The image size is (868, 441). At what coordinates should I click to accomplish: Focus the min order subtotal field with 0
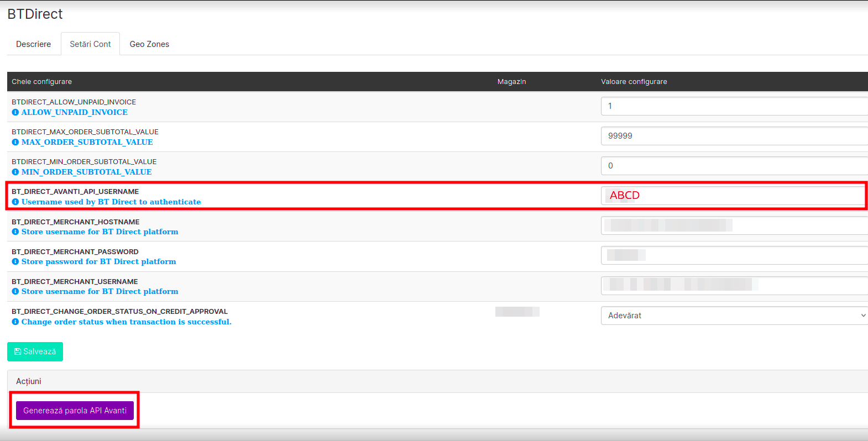(734, 166)
